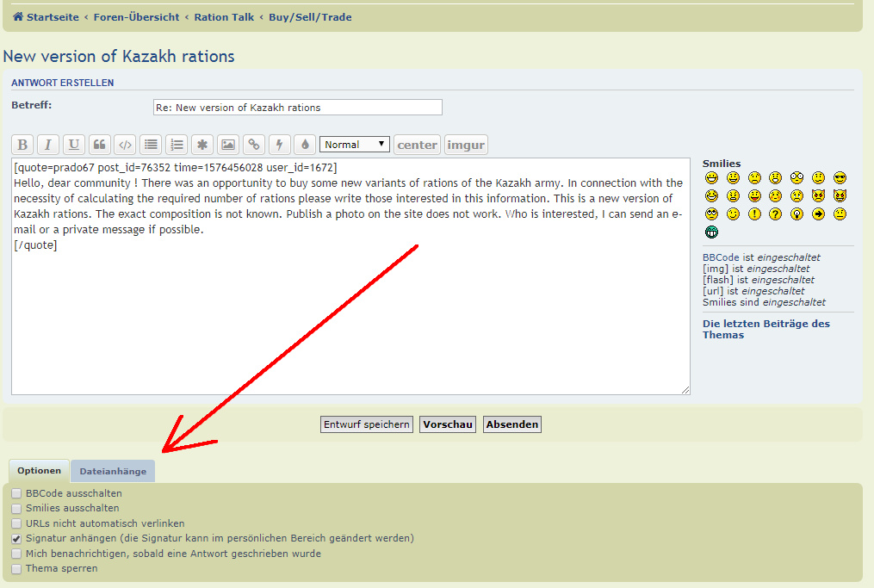874x588 pixels.
Task: Insert a code block with the </> icon
Action: click(125, 145)
